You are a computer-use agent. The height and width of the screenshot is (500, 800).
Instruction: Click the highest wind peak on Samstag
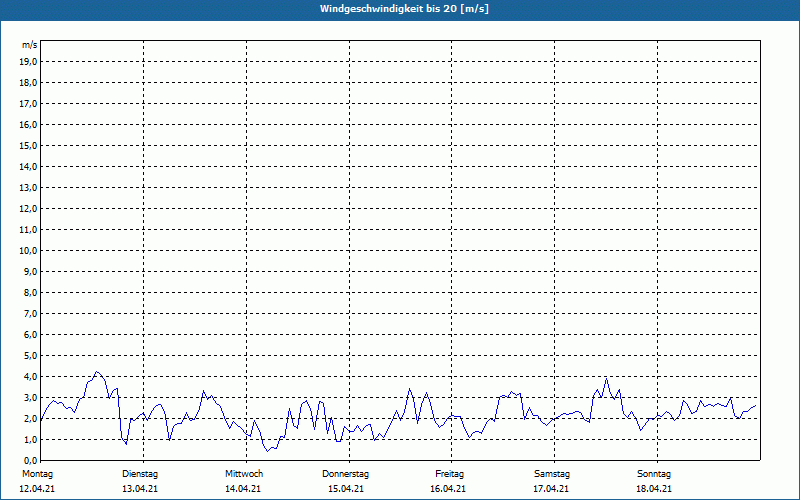606,378
